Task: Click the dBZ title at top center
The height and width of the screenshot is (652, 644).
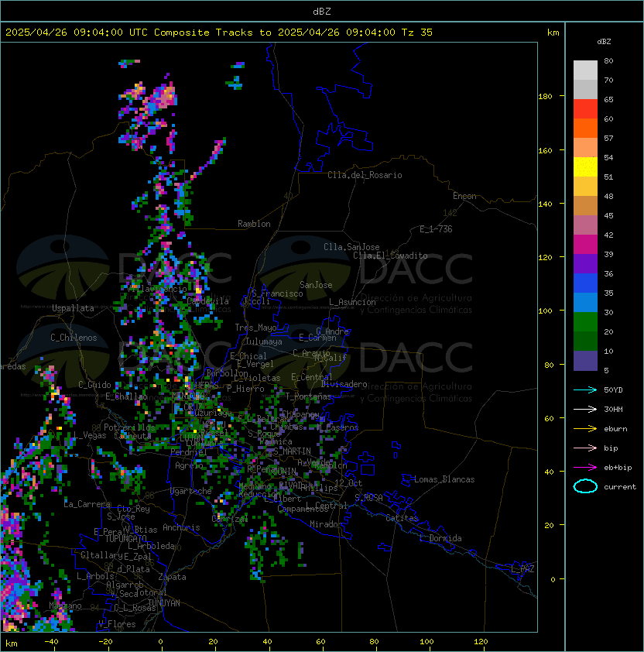Action: [x=322, y=12]
